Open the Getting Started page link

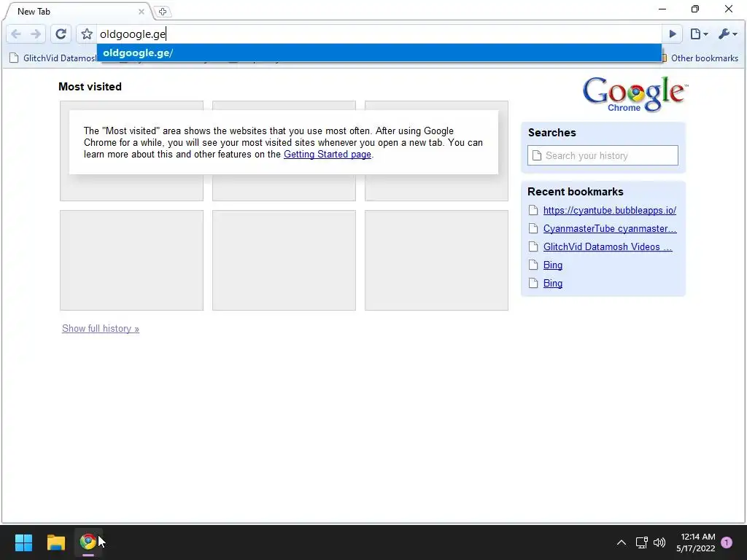[x=328, y=155]
